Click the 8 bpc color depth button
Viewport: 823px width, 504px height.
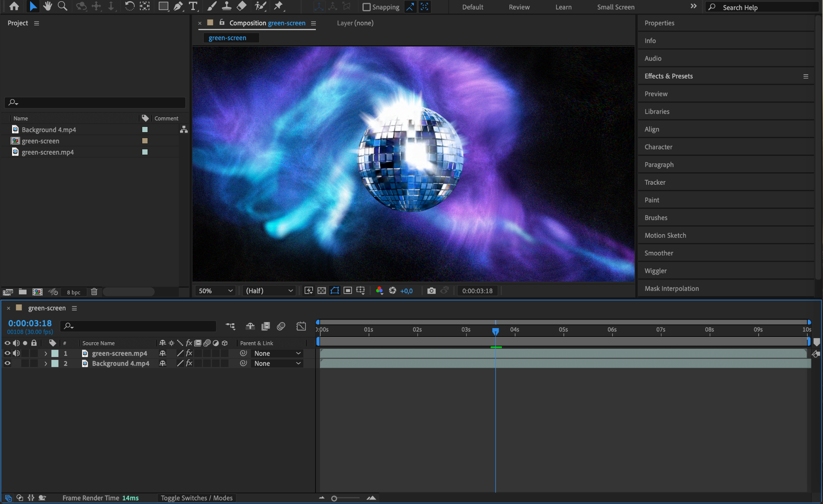pos(74,292)
